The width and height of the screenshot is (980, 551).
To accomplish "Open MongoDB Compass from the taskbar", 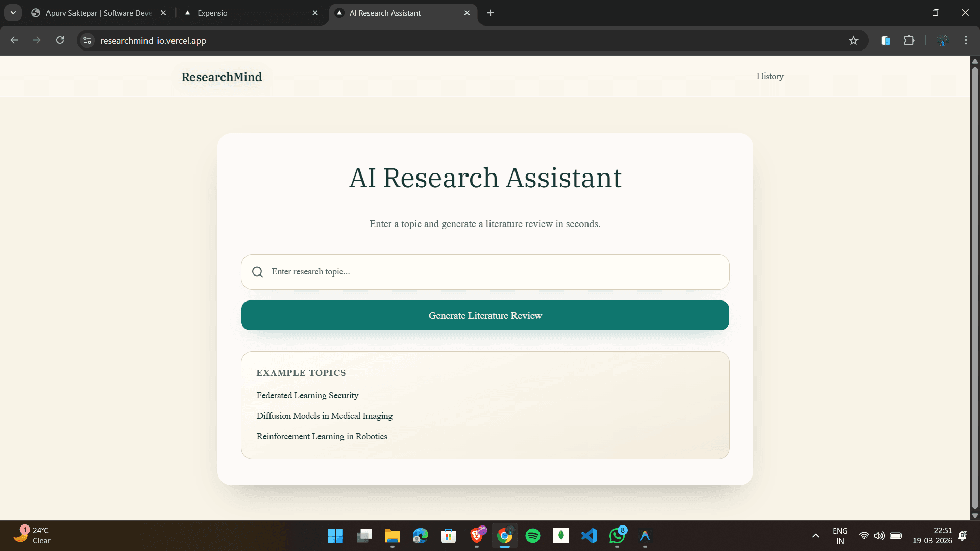I will click(x=561, y=536).
